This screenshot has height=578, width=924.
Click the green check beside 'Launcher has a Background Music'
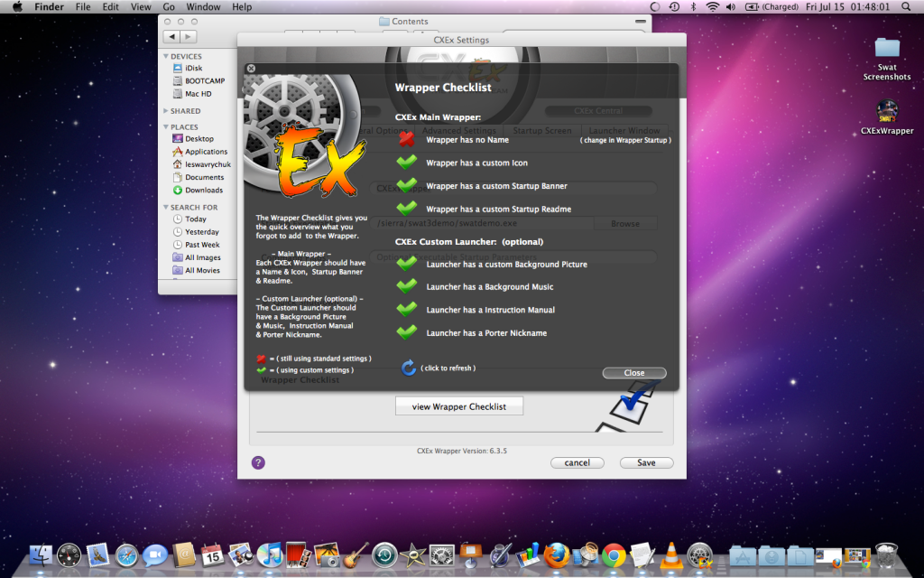pyautogui.click(x=407, y=286)
